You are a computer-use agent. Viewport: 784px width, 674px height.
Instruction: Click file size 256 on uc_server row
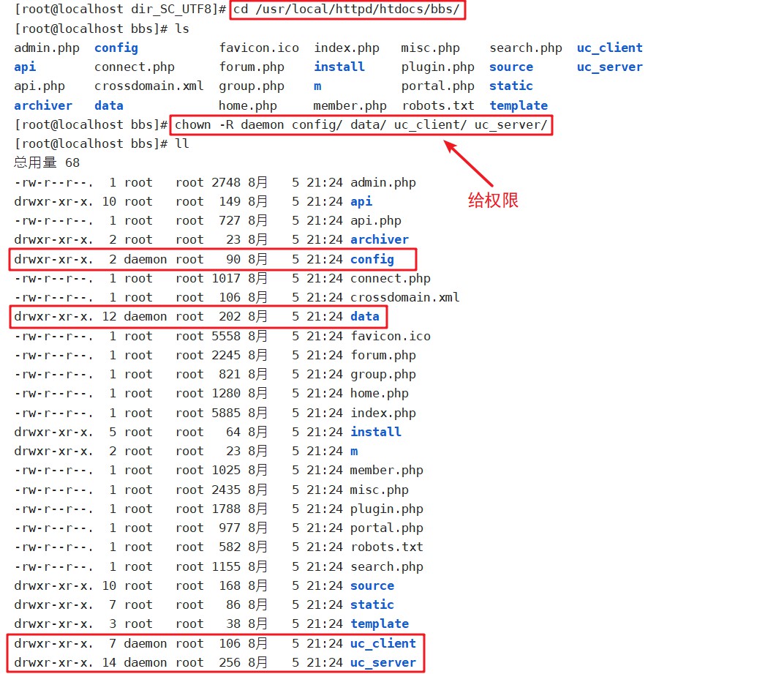point(230,662)
